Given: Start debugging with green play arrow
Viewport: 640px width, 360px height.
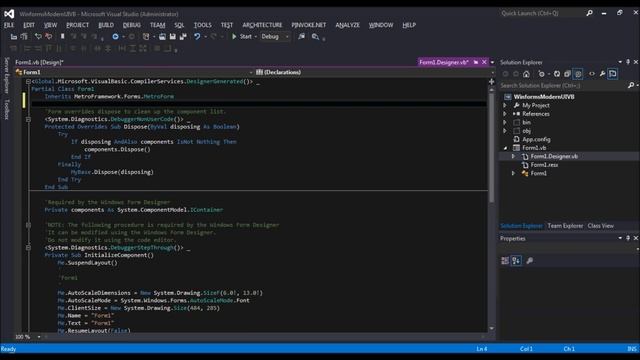Looking at the screenshot, I should click(234, 37).
